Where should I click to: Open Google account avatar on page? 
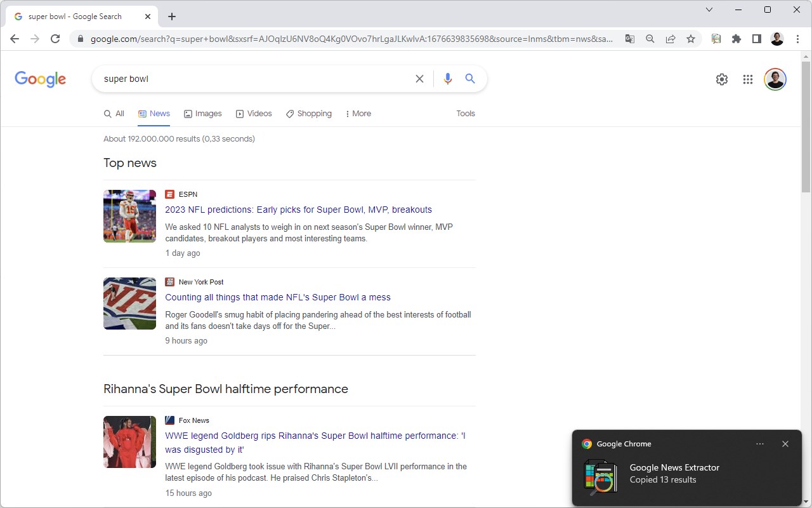[775, 79]
